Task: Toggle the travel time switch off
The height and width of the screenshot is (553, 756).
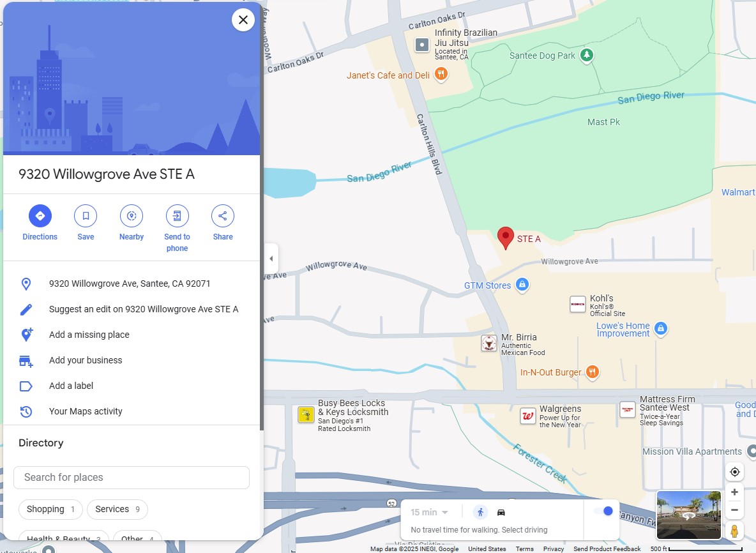Action: click(x=603, y=511)
